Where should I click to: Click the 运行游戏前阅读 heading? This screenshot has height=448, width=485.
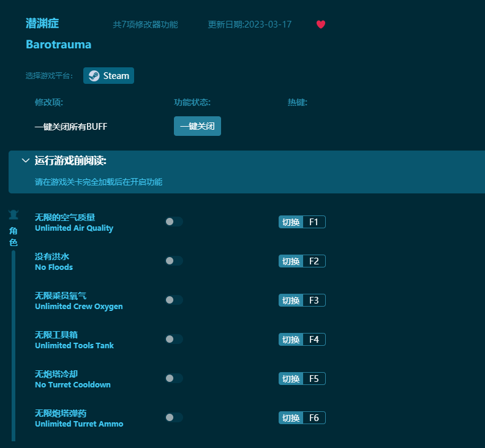pyautogui.click(x=70, y=161)
